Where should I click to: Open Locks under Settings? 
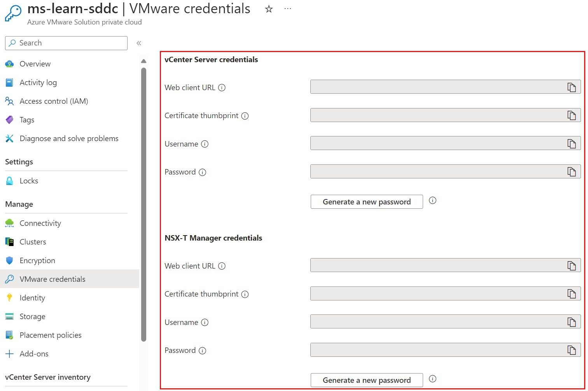(x=28, y=181)
